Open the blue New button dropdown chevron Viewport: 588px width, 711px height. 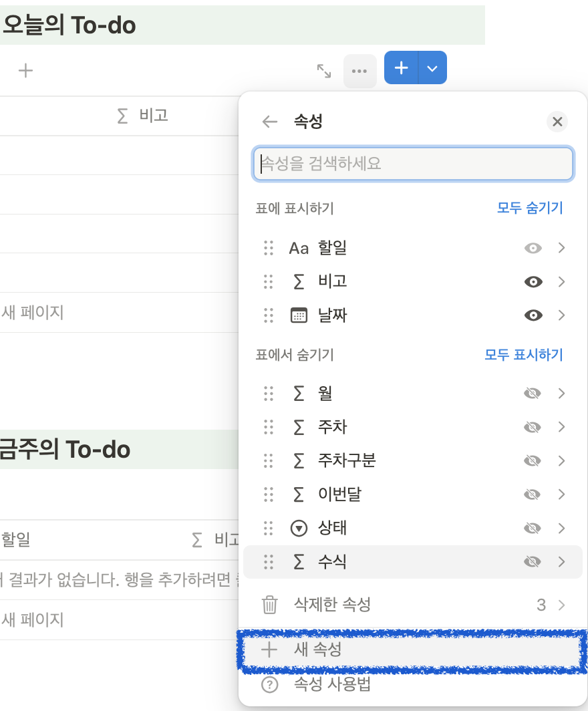coord(432,67)
